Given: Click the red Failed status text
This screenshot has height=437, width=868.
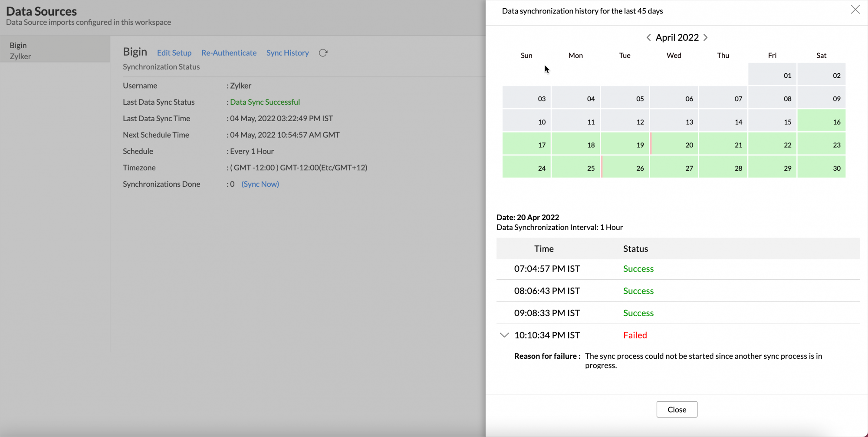Looking at the screenshot, I should pos(635,335).
